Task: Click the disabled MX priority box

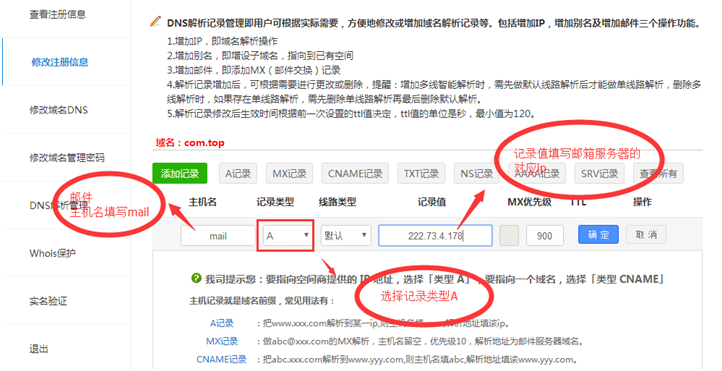Action: (x=509, y=236)
